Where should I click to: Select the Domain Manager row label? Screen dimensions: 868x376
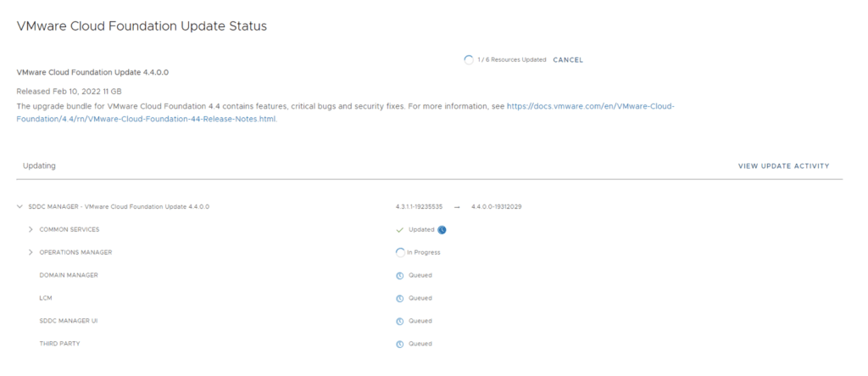click(x=69, y=275)
